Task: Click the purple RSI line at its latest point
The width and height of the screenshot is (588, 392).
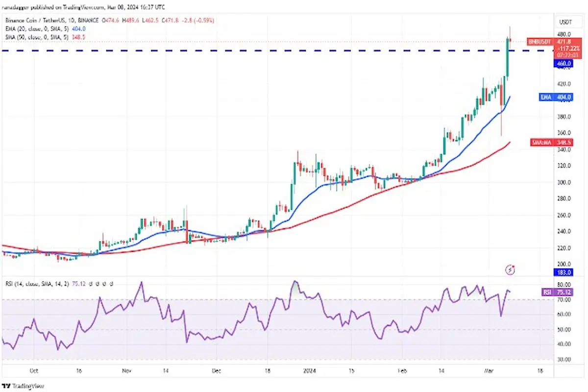Action: click(511, 292)
